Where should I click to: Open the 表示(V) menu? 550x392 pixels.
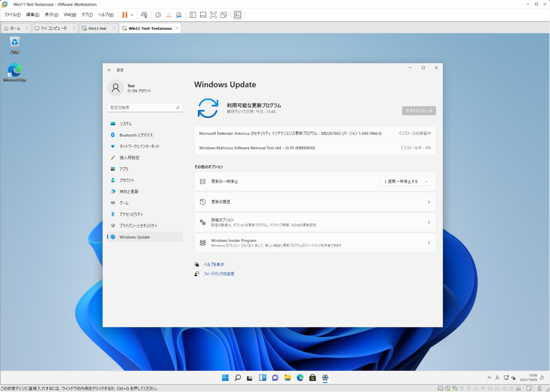51,15
